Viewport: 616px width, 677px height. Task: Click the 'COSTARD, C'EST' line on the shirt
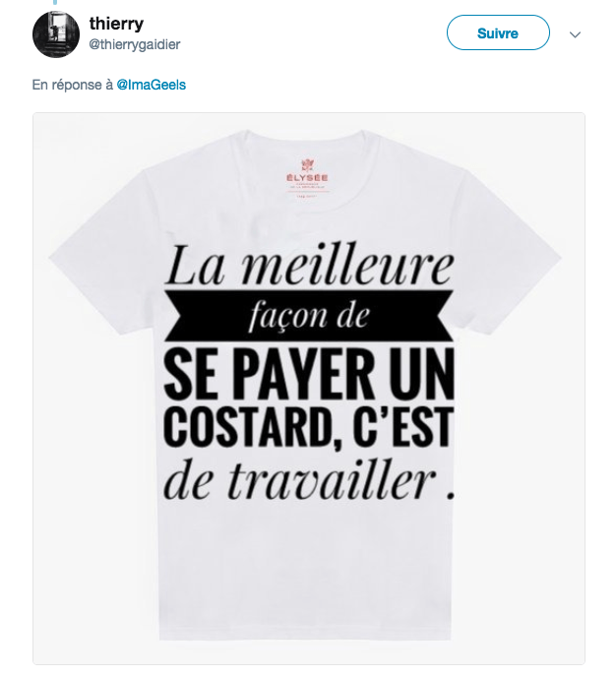tap(309, 427)
